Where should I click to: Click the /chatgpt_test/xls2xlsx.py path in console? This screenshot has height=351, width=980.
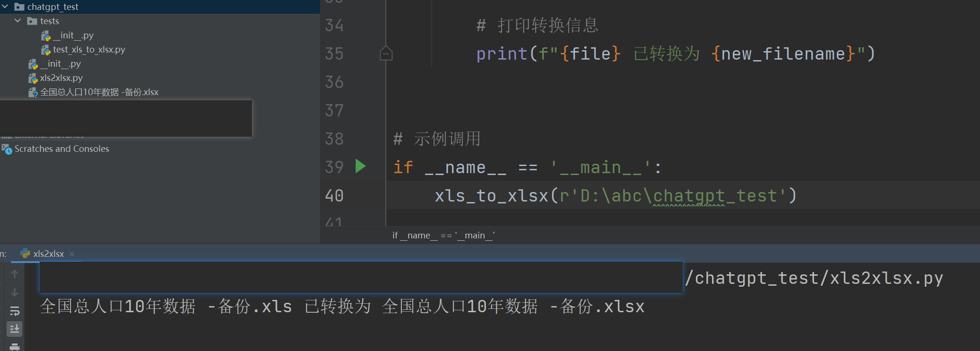click(814, 278)
